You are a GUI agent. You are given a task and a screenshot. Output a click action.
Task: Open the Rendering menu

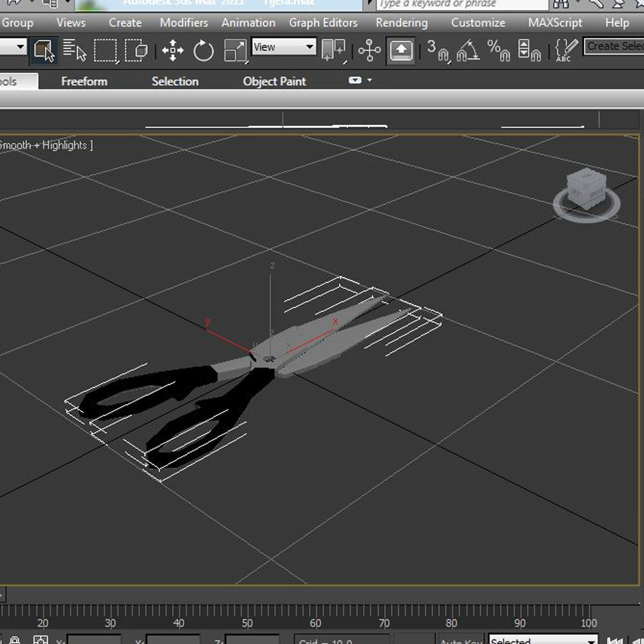(x=401, y=23)
